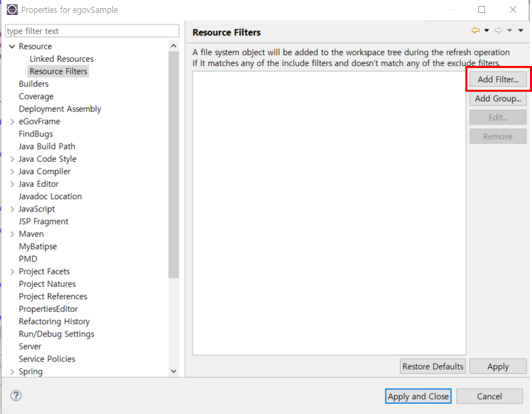
Task: Select the Maven tree label
Action: point(31,234)
